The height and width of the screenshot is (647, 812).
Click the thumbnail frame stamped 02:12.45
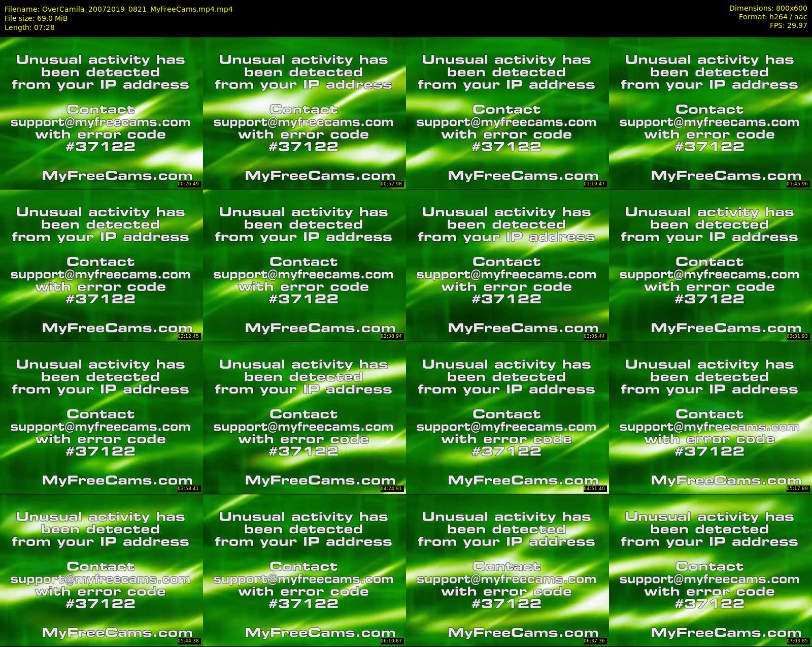tap(101, 266)
